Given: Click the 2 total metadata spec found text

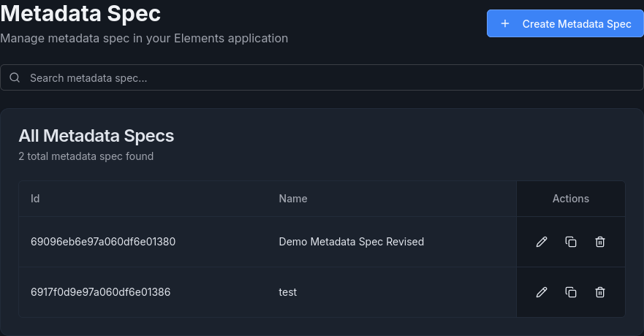Looking at the screenshot, I should (86, 156).
